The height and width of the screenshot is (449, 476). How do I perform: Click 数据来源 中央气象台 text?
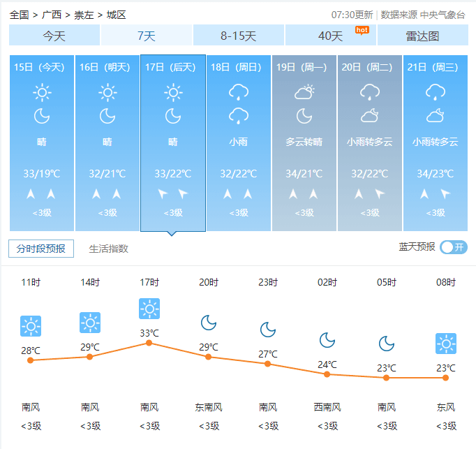[423, 15]
